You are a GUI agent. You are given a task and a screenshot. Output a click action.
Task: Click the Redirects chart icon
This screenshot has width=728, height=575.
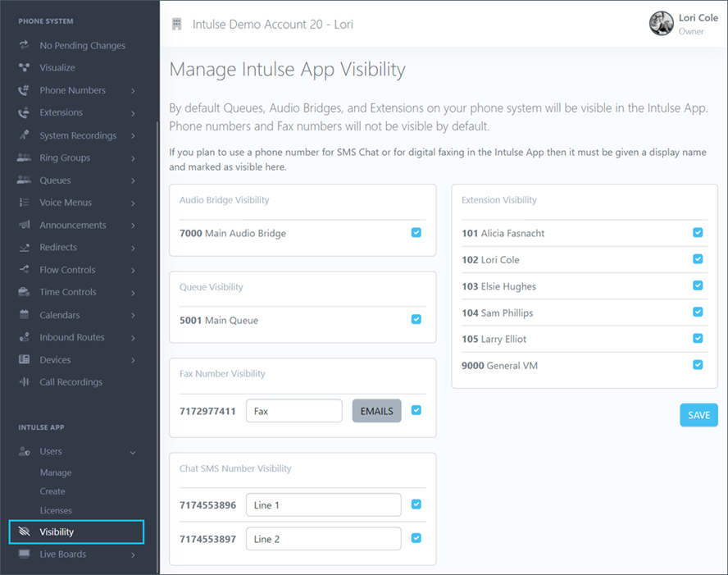pos(24,248)
